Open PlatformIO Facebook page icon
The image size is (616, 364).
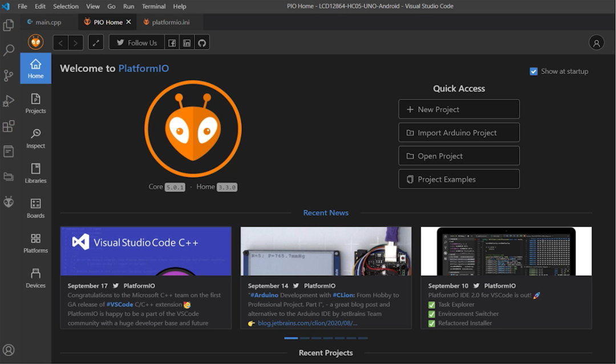tap(172, 43)
